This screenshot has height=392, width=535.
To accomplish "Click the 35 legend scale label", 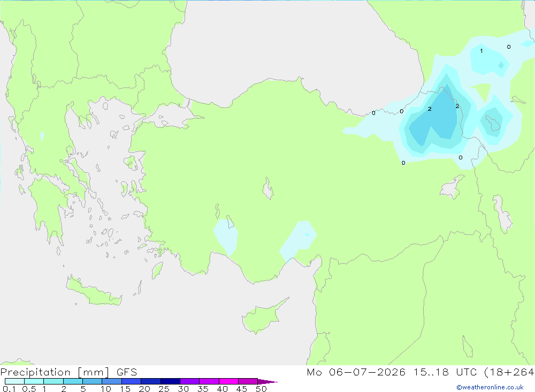I will 203,389.
